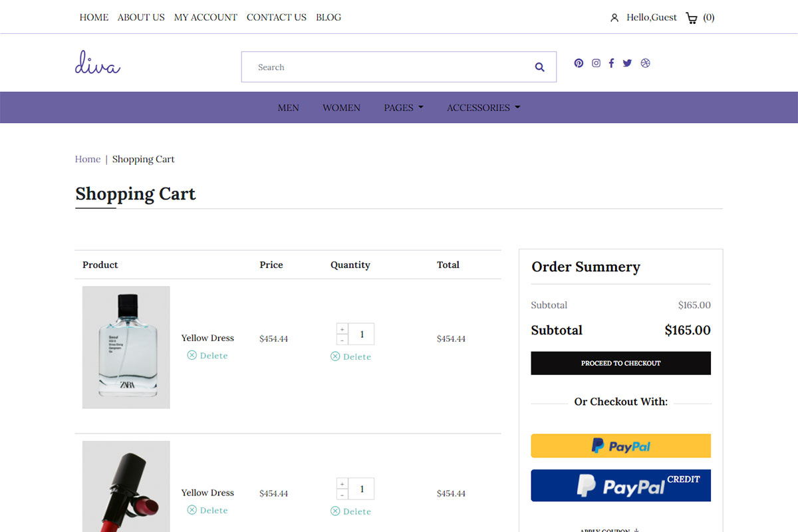Screen dimensions: 798x532
Task: Delete the perfume under its product name
Action: (x=207, y=356)
